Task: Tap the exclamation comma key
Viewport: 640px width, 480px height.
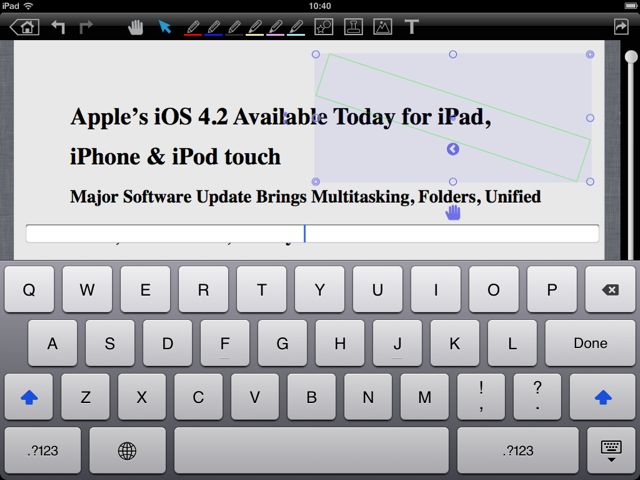Action: click(x=481, y=397)
